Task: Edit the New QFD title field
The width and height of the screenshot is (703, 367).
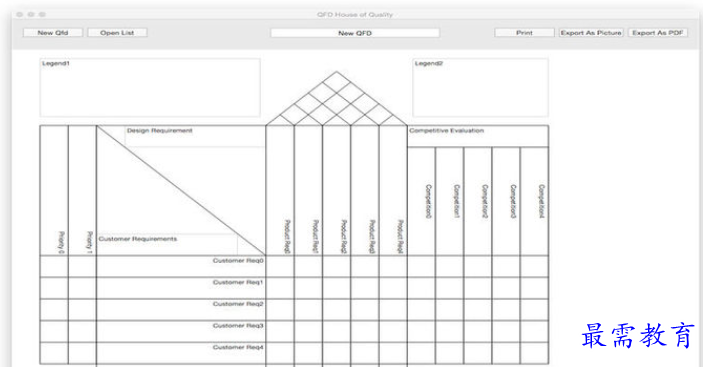Action: point(355,33)
